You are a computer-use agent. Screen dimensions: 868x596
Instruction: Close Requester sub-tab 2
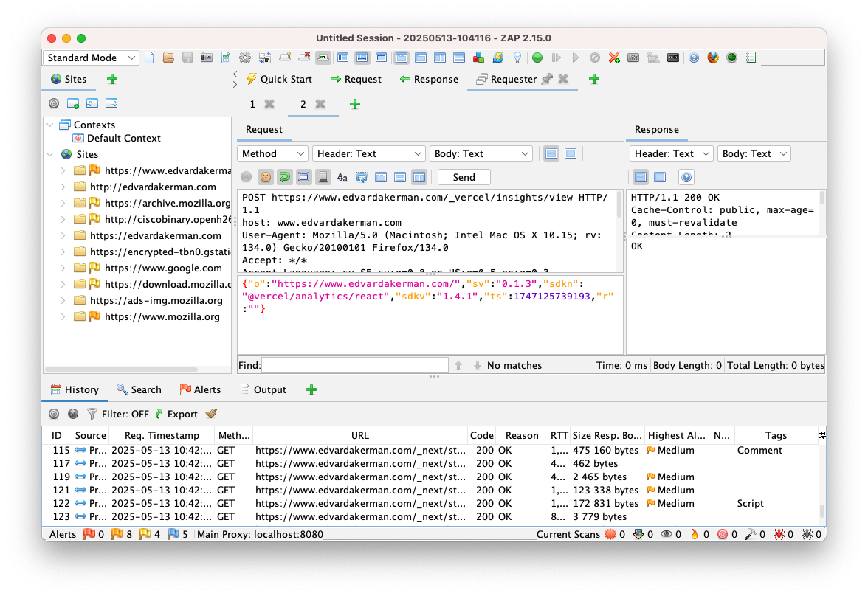pyautogui.click(x=320, y=104)
